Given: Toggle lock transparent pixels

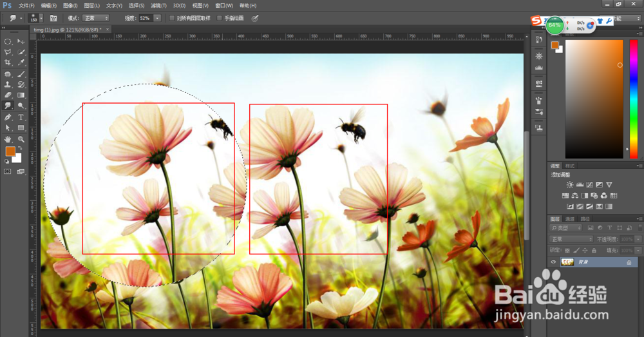Looking at the screenshot, I should [567, 250].
